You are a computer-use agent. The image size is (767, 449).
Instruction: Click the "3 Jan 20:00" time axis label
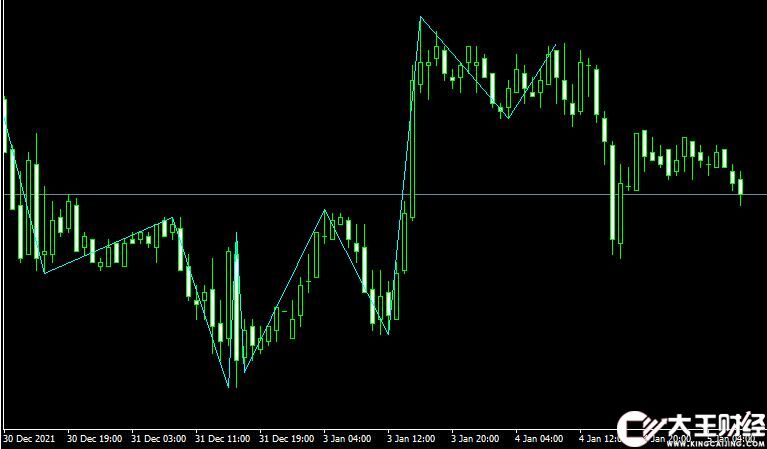[476, 438]
